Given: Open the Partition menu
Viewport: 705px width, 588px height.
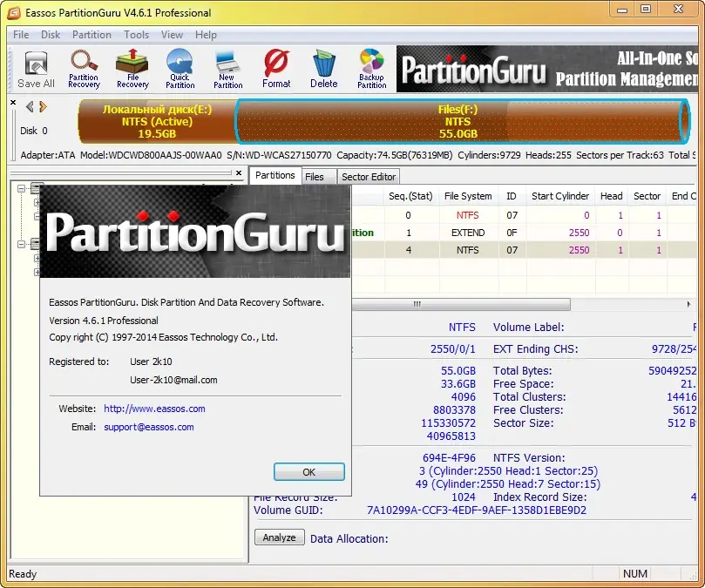Looking at the screenshot, I should pos(92,35).
